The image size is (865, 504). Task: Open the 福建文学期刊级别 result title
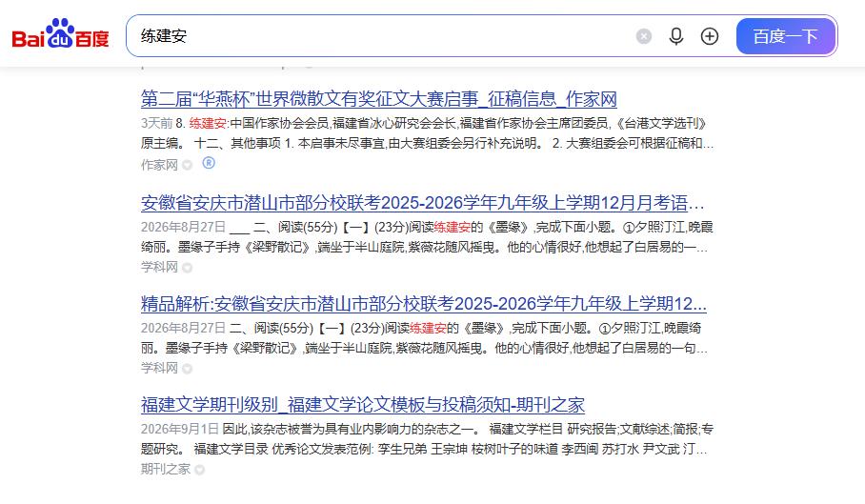[362, 405]
